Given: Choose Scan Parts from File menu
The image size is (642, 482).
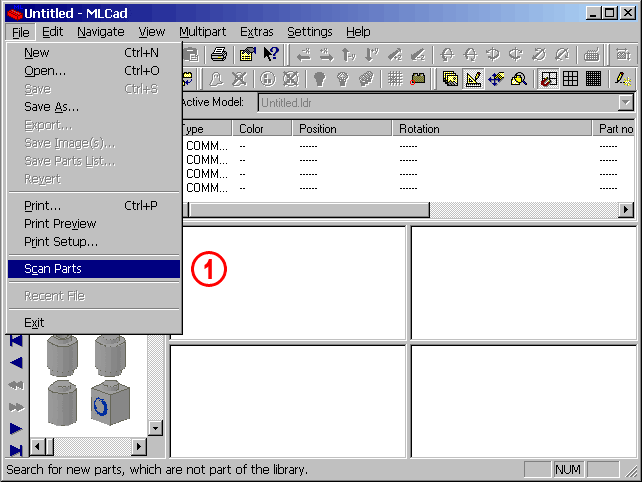Looking at the screenshot, I should 94,269.
